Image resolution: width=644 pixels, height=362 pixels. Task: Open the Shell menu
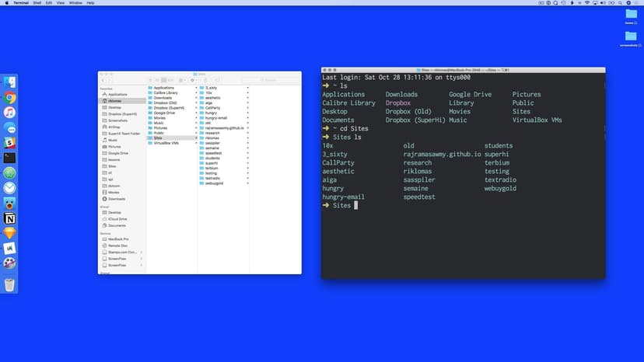coord(37,3)
